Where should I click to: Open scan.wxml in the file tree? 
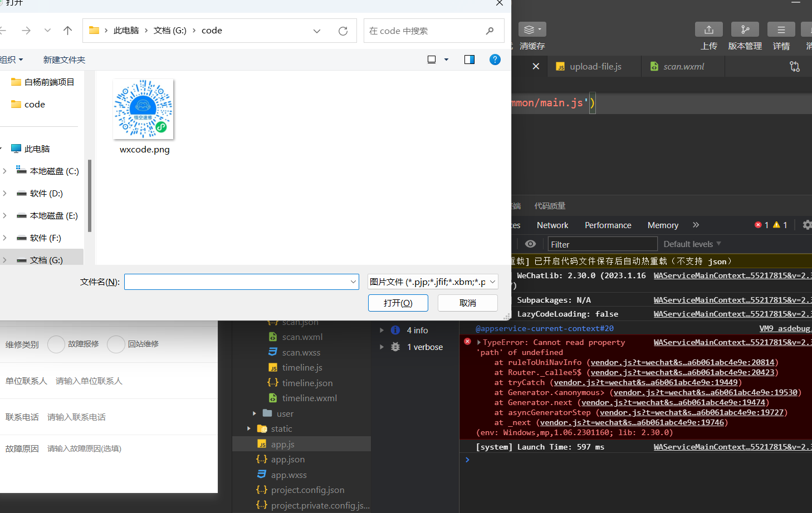point(302,337)
